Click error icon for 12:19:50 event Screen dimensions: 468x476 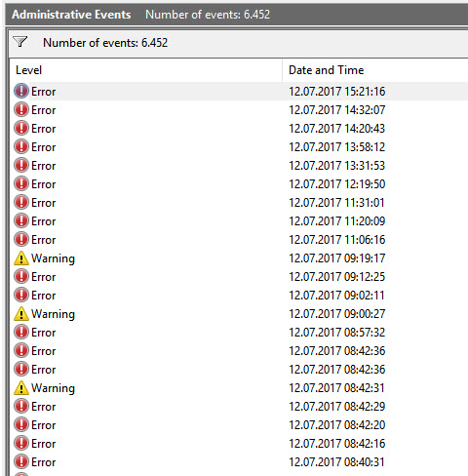pos(21,183)
